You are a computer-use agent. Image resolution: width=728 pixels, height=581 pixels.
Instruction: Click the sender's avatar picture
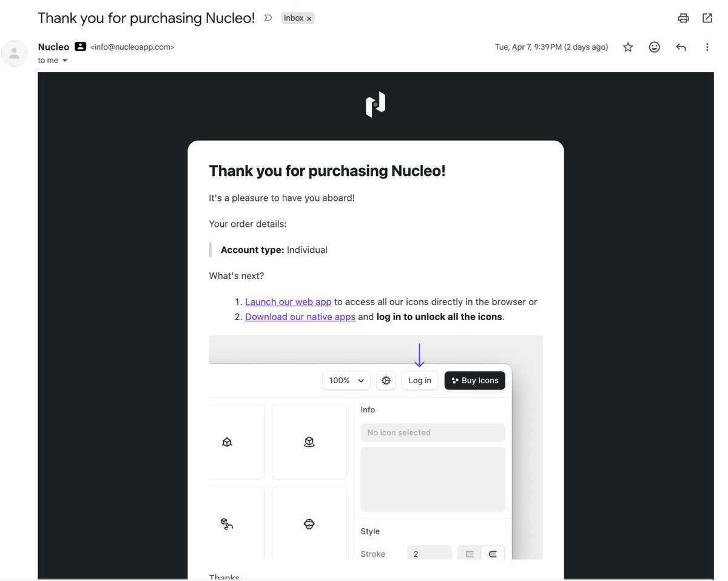click(14, 53)
